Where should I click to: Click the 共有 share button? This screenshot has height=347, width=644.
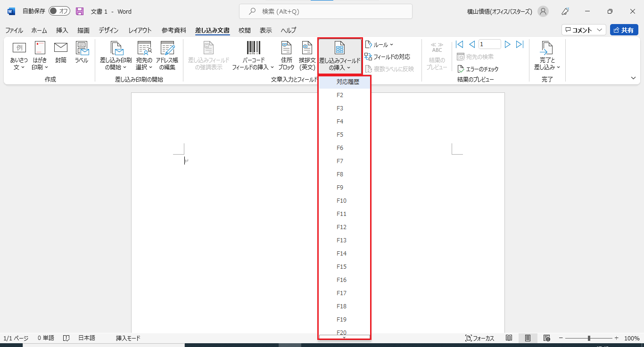(x=624, y=30)
